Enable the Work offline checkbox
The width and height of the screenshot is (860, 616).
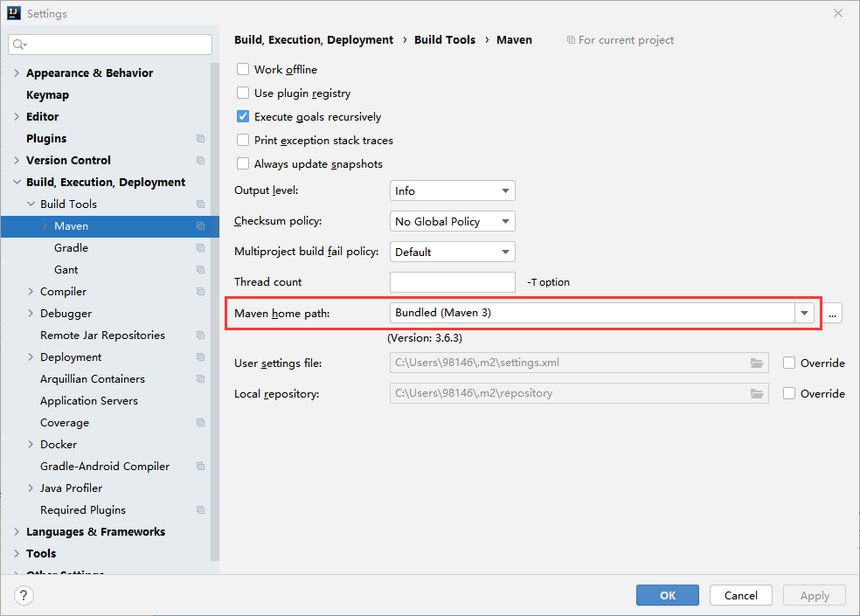[x=243, y=70]
